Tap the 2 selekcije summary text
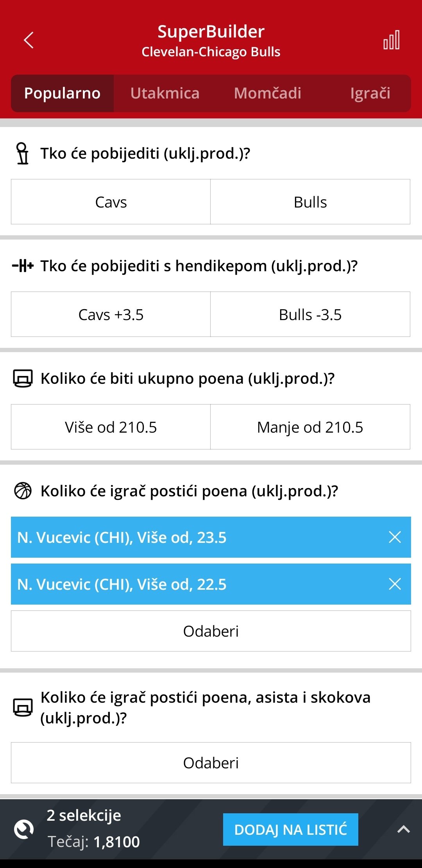Viewport: 422px width, 868px height. click(84, 816)
